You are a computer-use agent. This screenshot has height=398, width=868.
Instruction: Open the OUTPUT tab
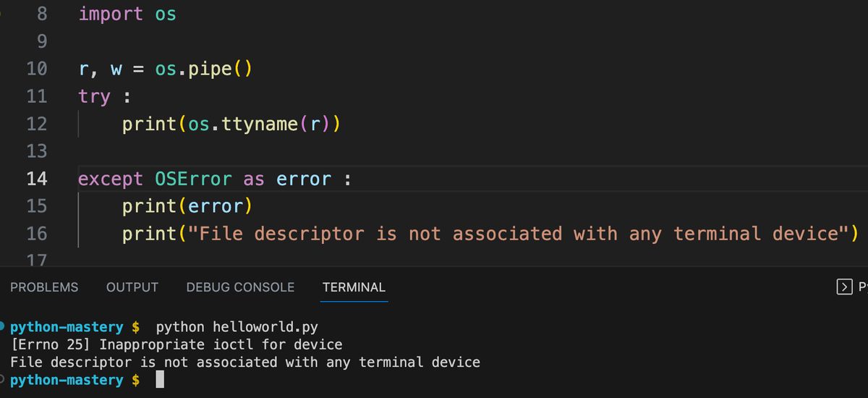[132, 287]
